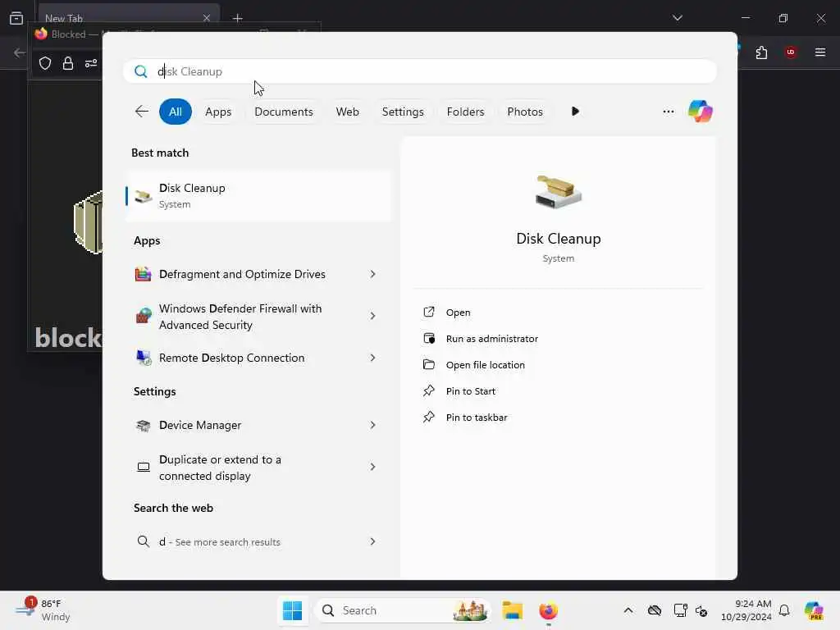Open the weather widget showing 86°F

click(43, 610)
